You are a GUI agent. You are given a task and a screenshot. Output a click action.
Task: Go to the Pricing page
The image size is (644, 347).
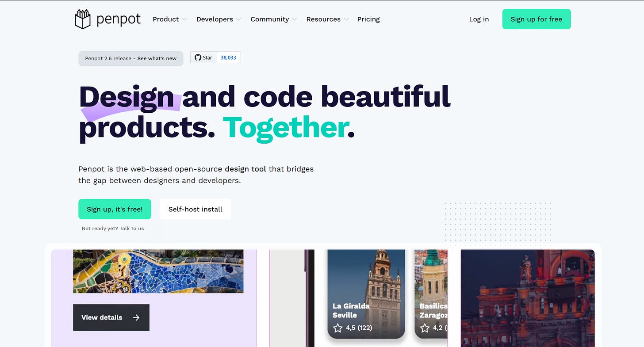368,19
